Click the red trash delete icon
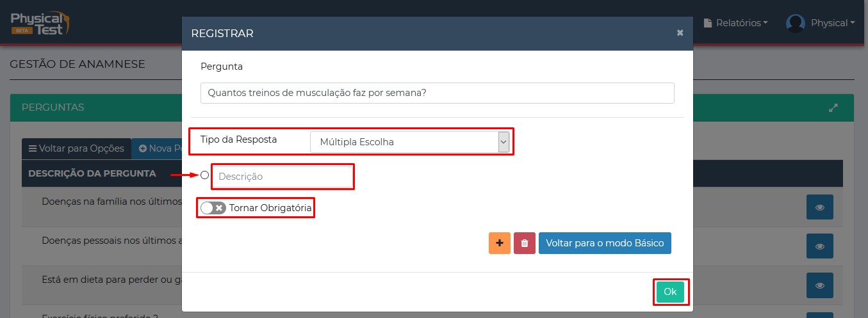 click(x=525, y=243)
